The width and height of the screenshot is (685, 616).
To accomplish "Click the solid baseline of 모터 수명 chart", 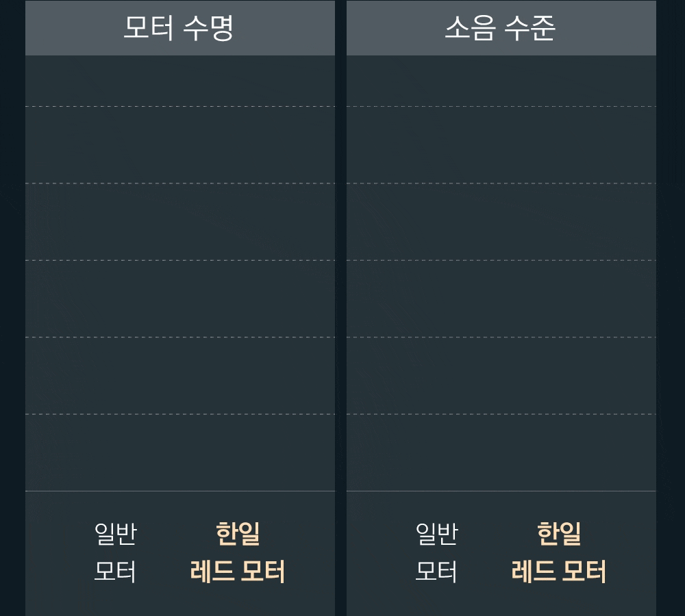I will [180, 491].
